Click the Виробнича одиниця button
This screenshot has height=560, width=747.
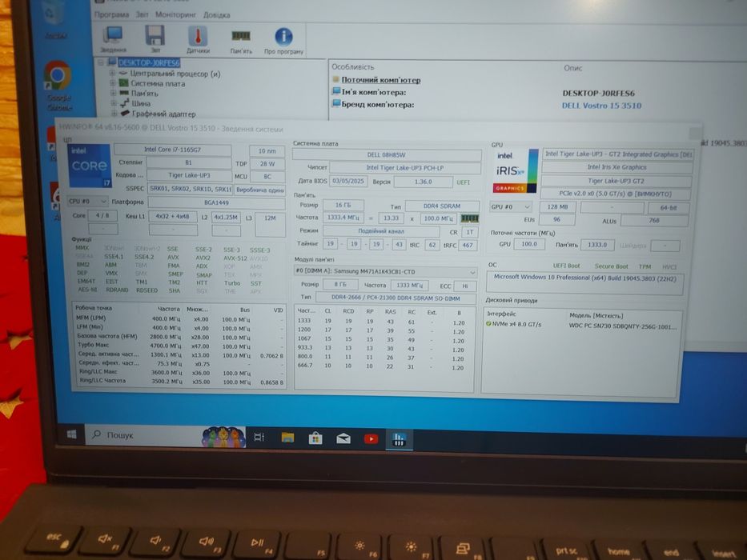[260, 190]
